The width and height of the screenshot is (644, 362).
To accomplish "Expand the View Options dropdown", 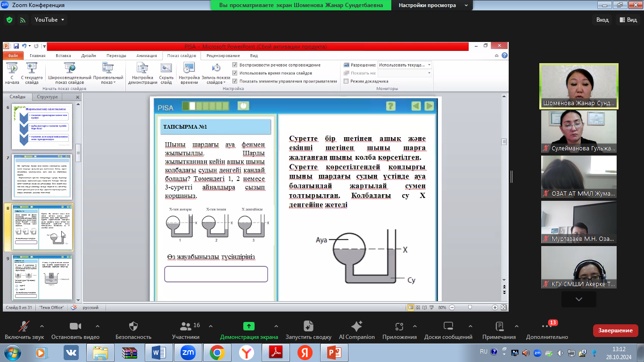I will tap(433, 5).
